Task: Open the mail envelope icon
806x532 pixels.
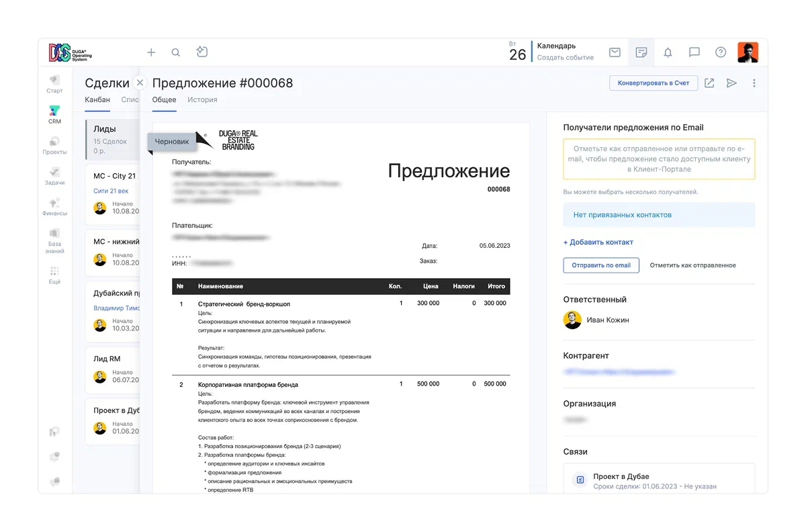Action: pyautogui.click(x=615, y=52)
